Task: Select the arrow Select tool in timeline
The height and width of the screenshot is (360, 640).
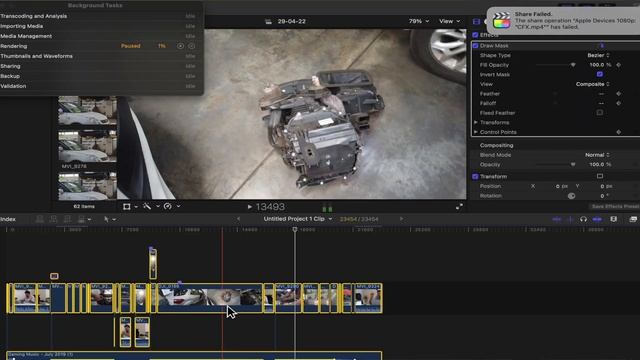Action: tap(107, 219)
